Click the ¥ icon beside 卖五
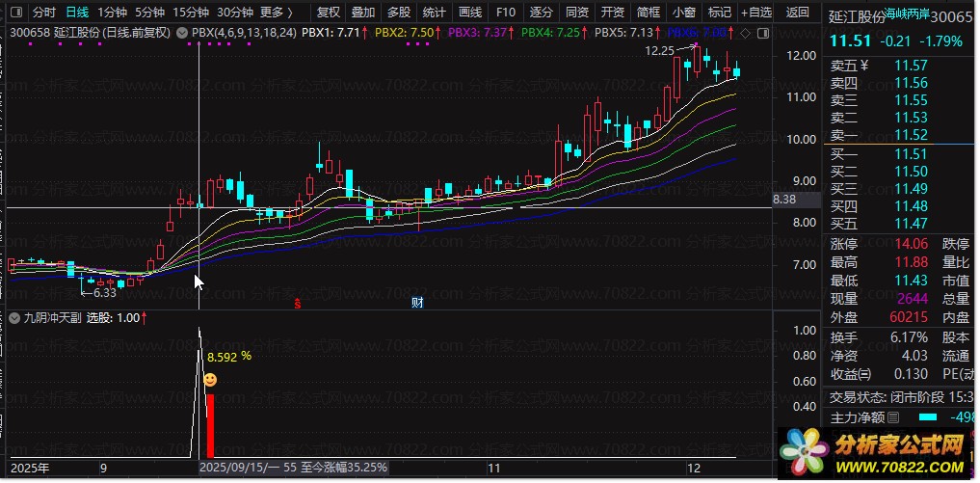The image size is (980, 483). (x=863, y=66)
